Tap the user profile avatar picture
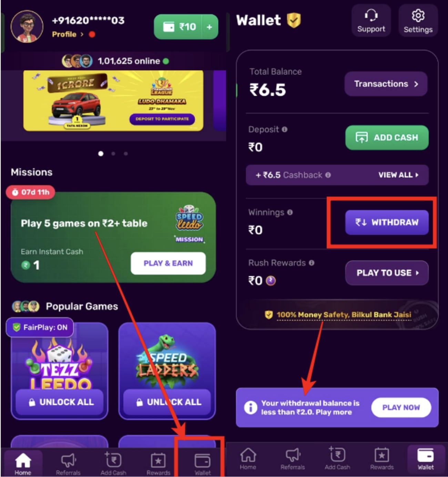Image resolution: width=448 pixels, height=477 pixels. (27, 27)
